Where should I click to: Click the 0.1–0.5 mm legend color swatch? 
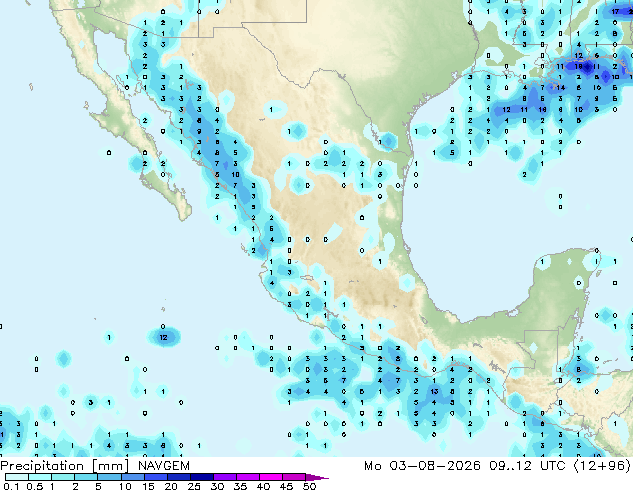(x=17, y=477)
